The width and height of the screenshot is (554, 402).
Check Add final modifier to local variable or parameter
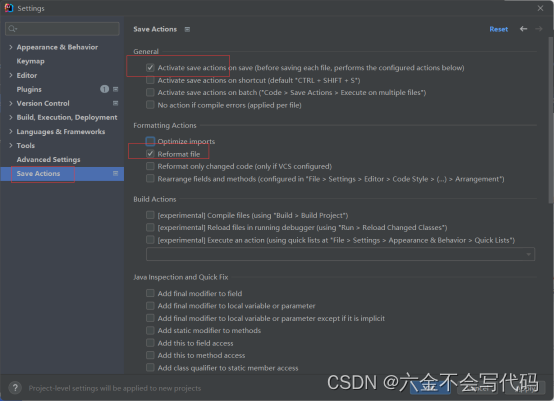(x=150, y=306)
